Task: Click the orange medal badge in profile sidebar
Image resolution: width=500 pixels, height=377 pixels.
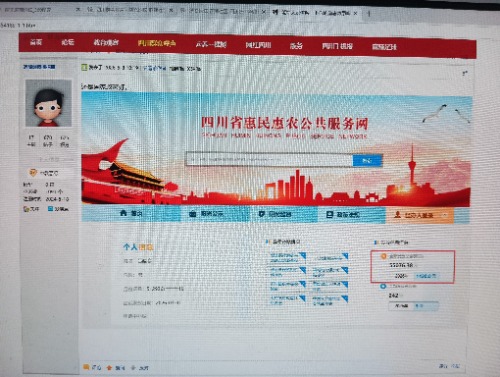Action: pos(33,172)
